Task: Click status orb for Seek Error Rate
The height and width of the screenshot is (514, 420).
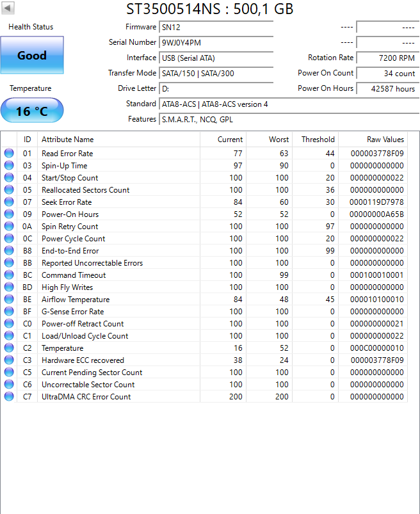Action: (x=9, y=202)
